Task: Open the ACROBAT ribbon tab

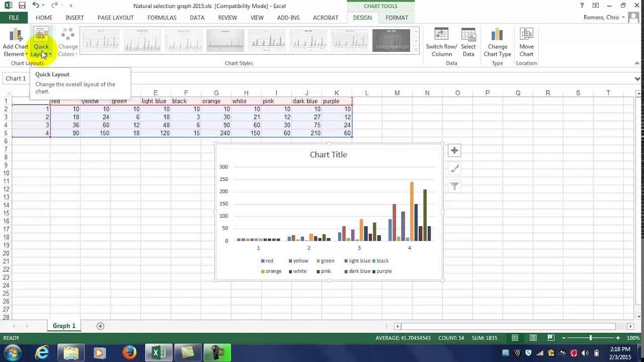Action: click(x=326, y=18)
